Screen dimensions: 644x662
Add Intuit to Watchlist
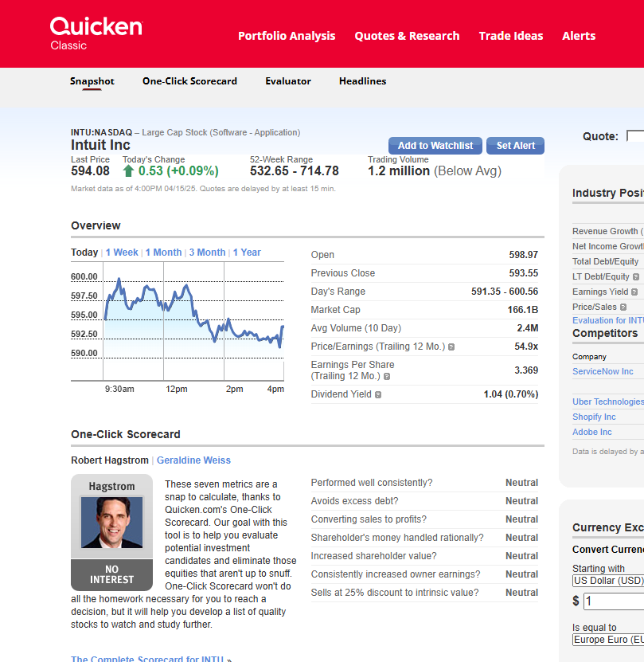tap(435, 146)
